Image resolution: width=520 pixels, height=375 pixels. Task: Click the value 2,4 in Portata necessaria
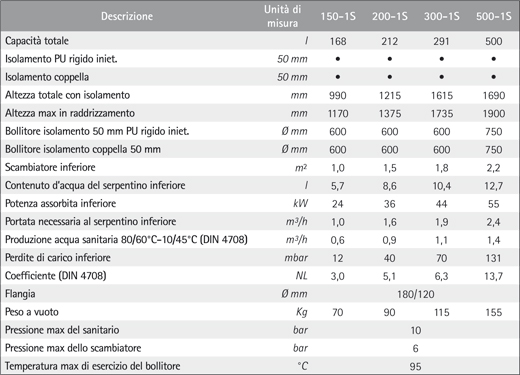point(494,222)
